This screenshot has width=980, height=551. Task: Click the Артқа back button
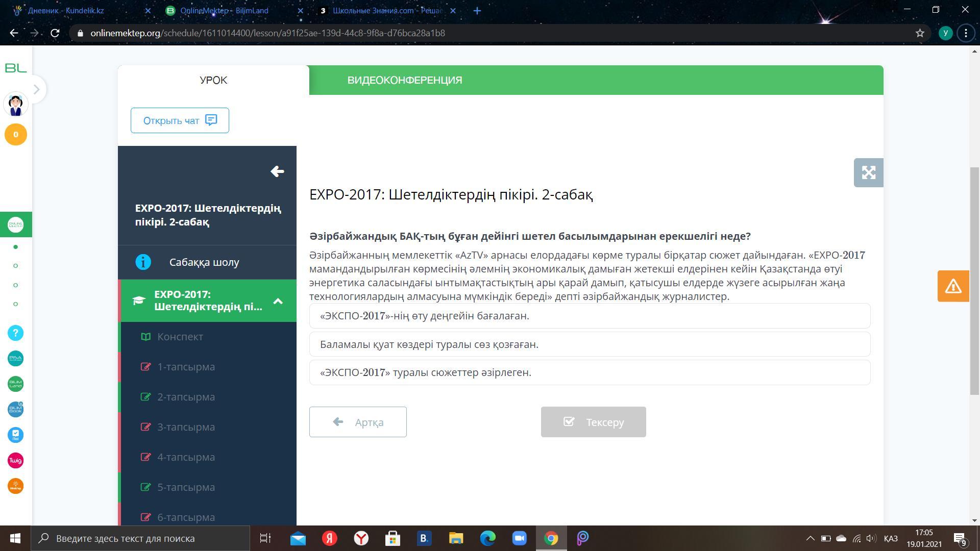(358, 422)
